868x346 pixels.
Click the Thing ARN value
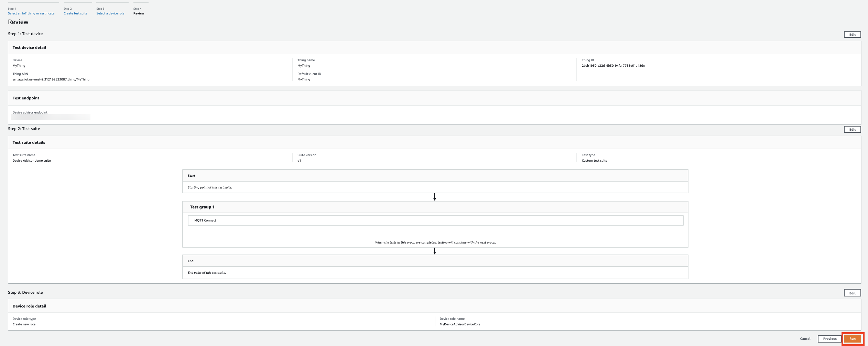pyautogui.click(x=51, y=79)
